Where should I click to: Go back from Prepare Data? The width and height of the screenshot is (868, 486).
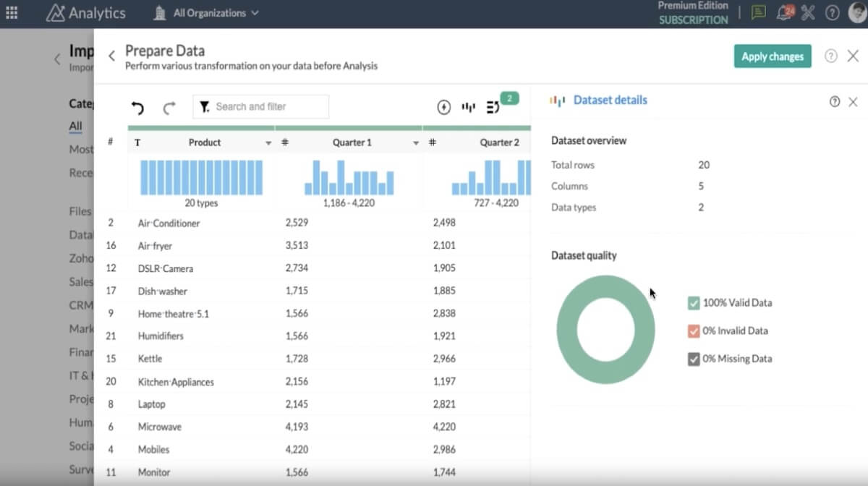click(x=111, y=56)
